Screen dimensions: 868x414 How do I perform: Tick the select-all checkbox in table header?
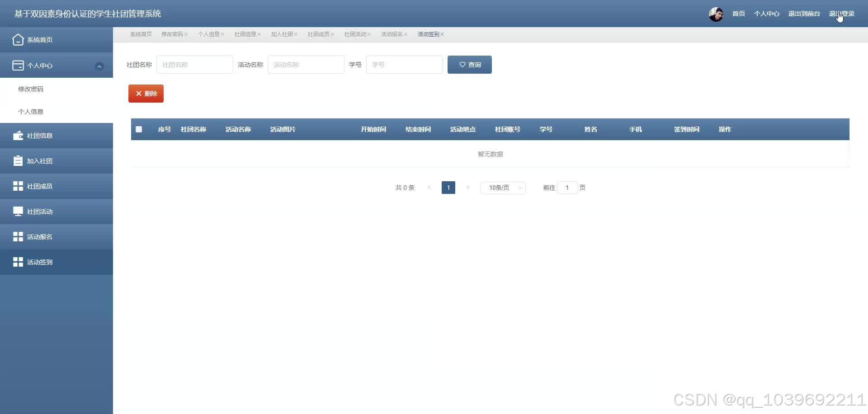point(139,129)
